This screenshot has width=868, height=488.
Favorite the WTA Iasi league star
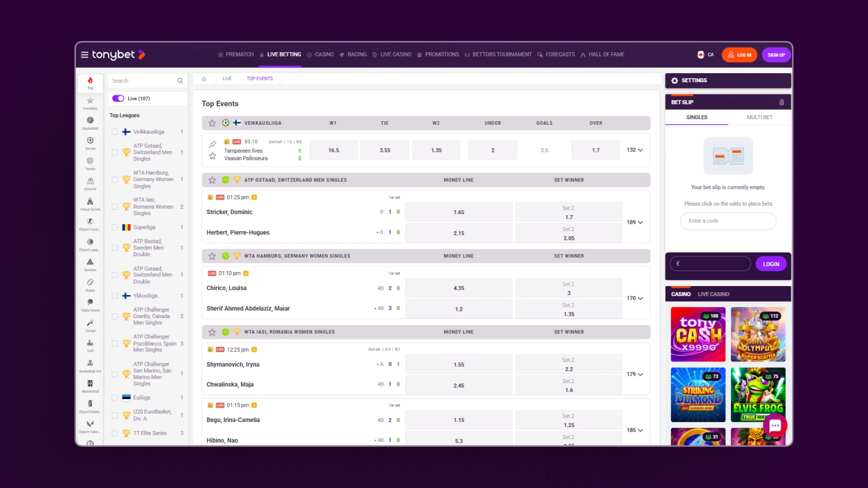[x=212, y=332]
